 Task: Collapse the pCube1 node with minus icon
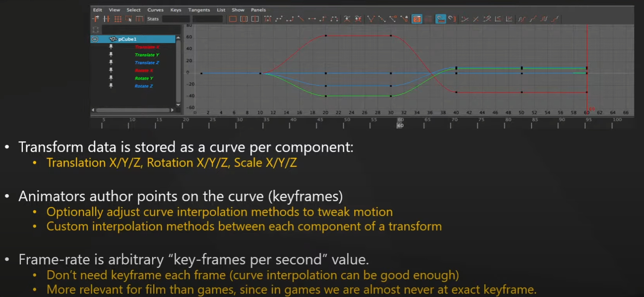click(95, 39)
